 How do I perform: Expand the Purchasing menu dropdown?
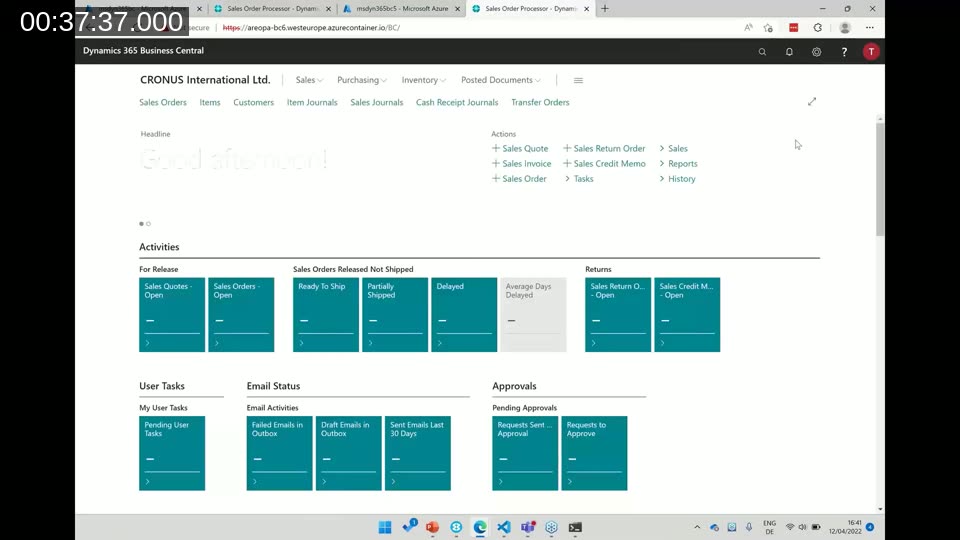pyautogui.click(x=361, y=80)
